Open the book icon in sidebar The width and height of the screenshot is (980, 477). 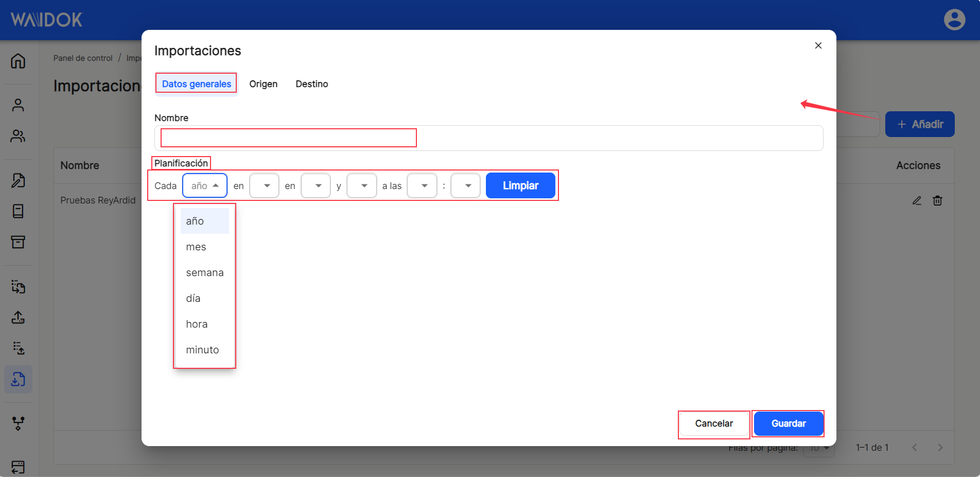[x=18, y=211]
